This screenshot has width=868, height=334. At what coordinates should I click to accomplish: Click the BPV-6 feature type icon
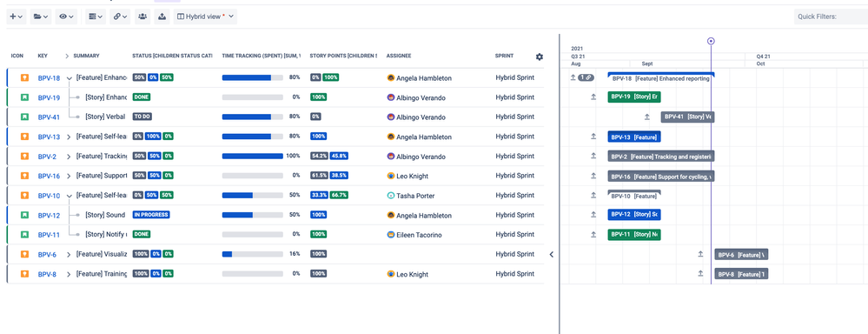point(24,254)
